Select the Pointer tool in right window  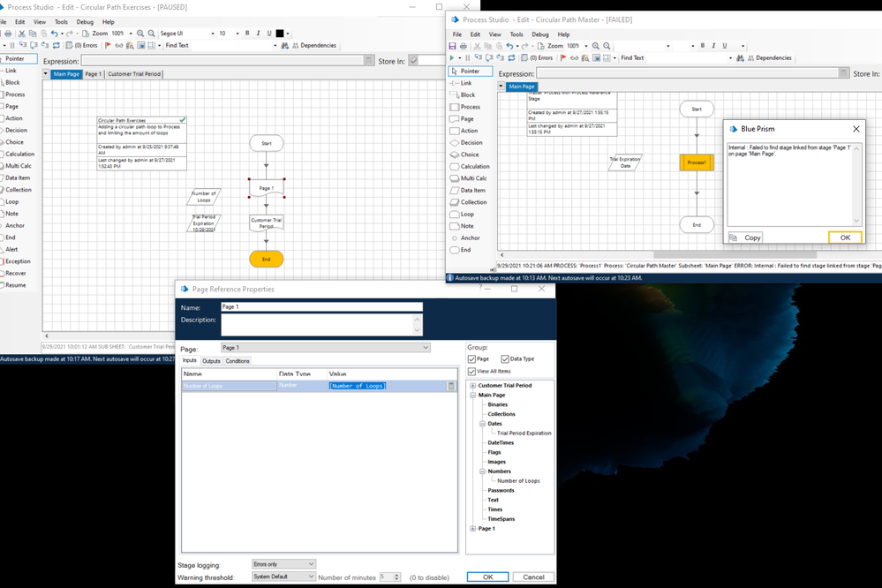[469, 71]
